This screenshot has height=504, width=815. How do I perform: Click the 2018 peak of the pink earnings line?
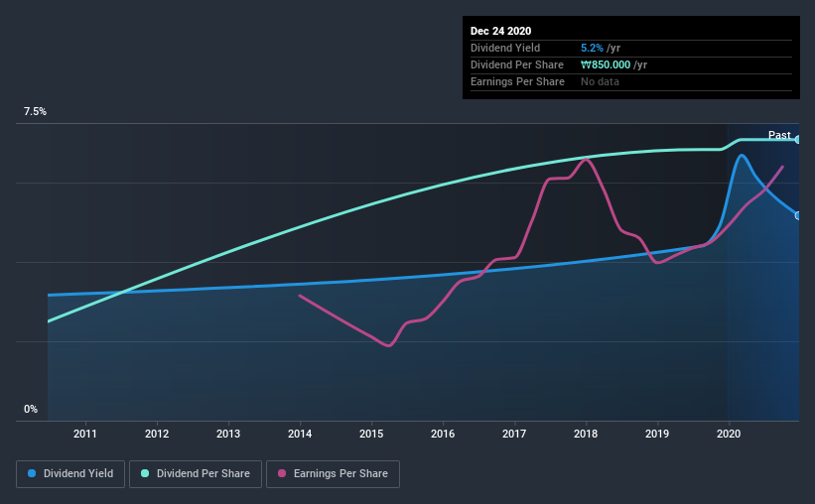(x=587, y=160)
